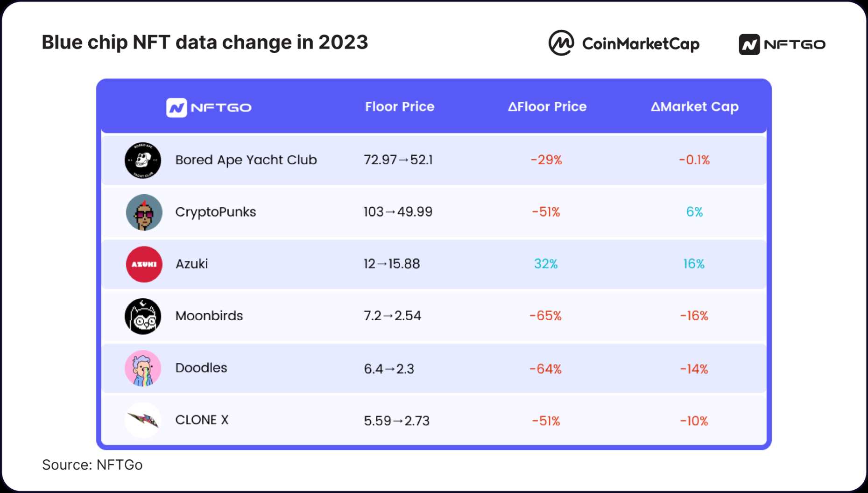Image resolution: width=868 pixels, height=493 pixels.
Task: Click the Moonbirds -65% floor change value
Action: pos(545,316)
